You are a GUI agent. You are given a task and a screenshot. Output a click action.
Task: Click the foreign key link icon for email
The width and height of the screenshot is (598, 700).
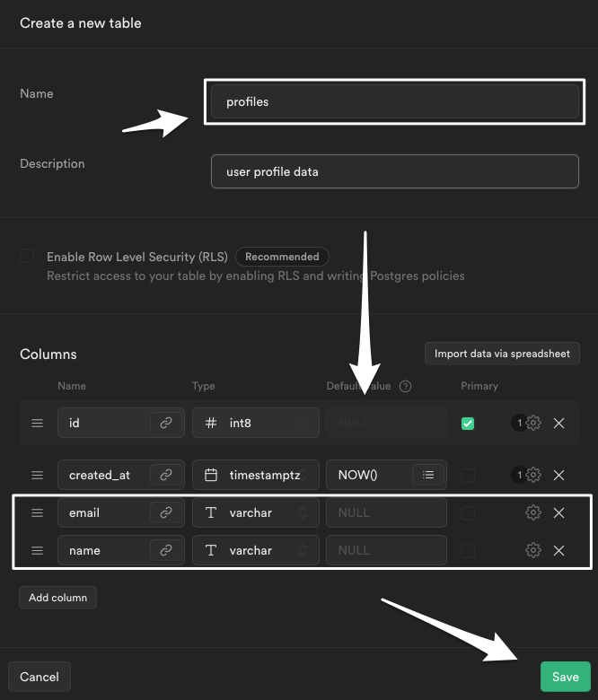point(166,512)
